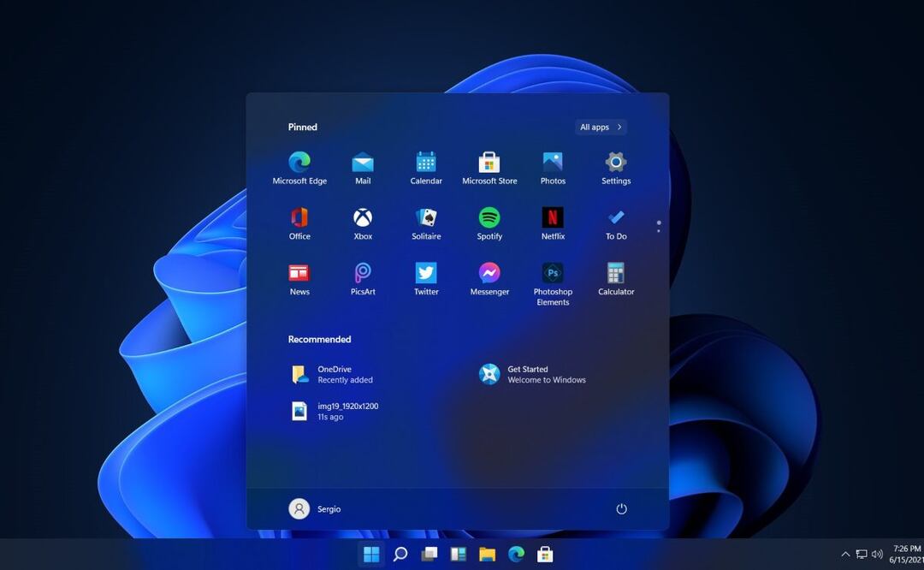Open the power options button
924x570 pixels.
[x=621, y=508]
